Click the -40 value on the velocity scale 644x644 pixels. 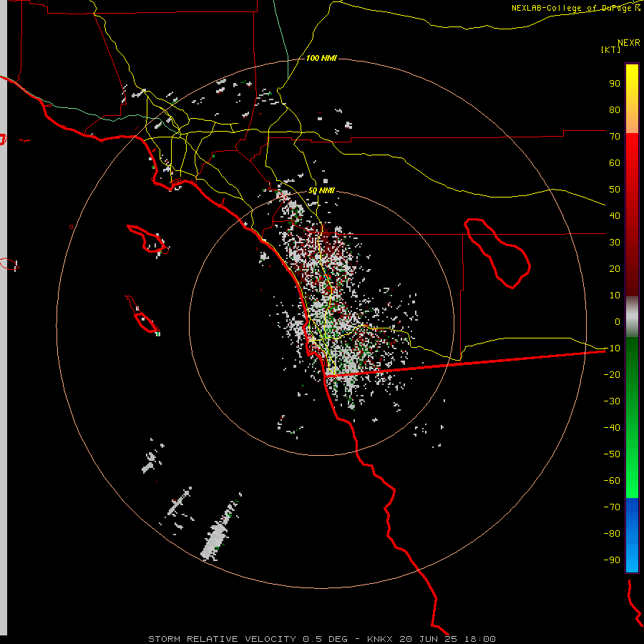coord(612,428)
